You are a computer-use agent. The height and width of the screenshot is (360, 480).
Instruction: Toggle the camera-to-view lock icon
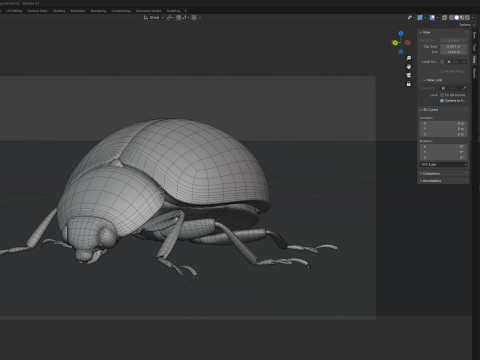click(409, 84)
